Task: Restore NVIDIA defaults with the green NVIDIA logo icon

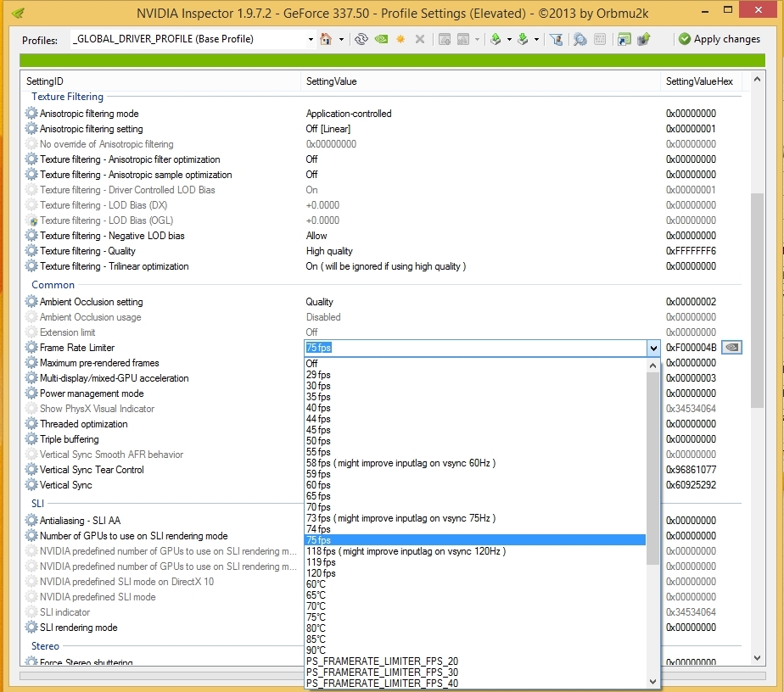Action: coord(381,39)
